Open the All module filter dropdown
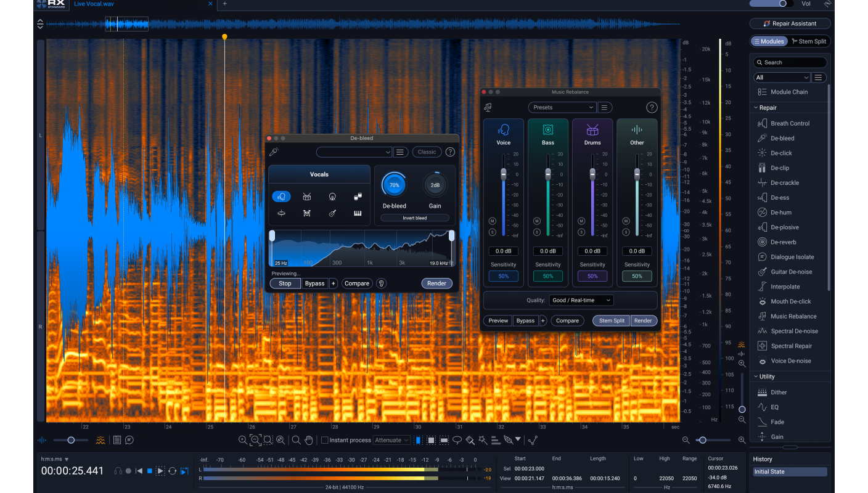 782,78
